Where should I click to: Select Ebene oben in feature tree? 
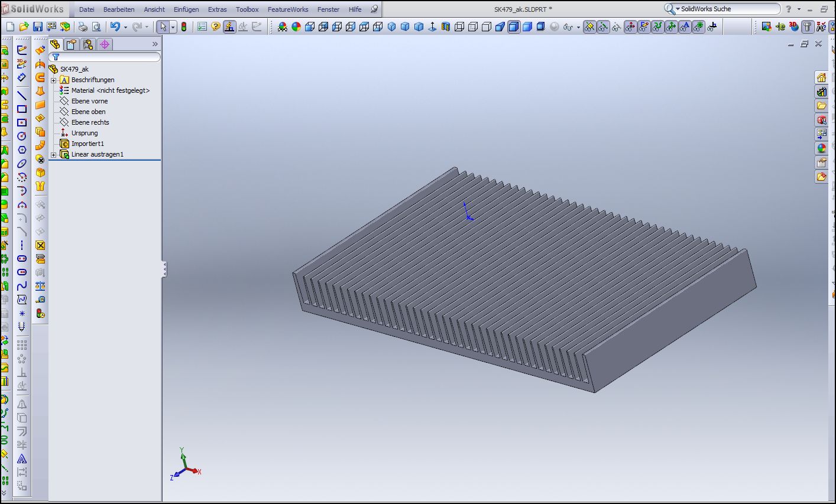pos(88,112)
